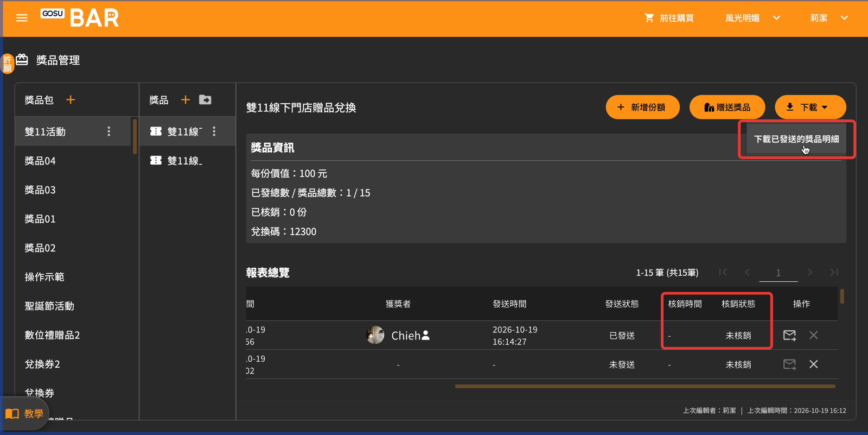Select the 獎品02 package
Viewport: 868px width, 435px height.
tap(73, 248)
